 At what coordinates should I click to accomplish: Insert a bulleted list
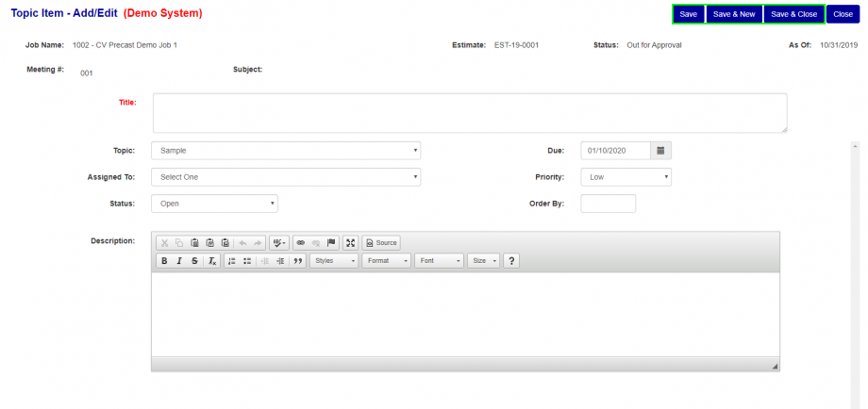coord(247,261)
